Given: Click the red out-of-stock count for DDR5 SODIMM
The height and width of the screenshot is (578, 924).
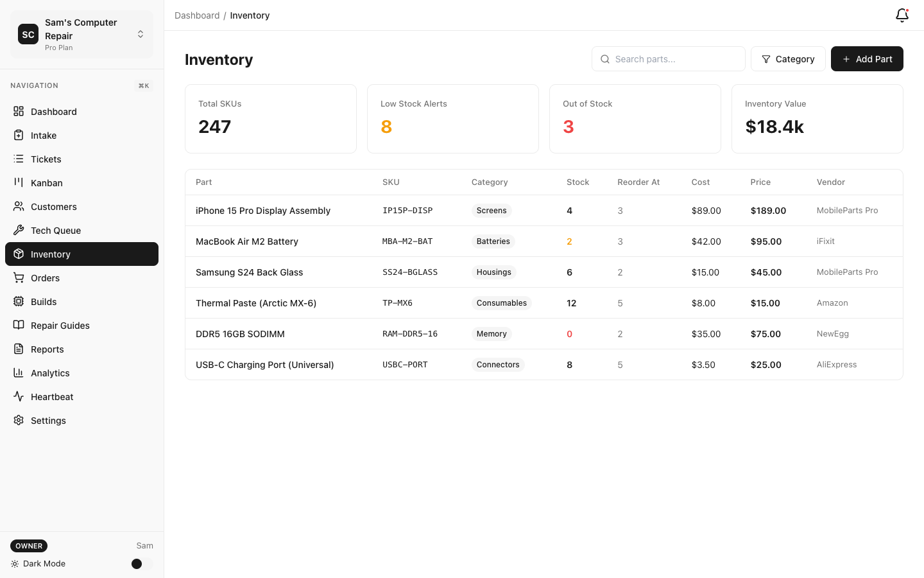Looking at the screenshot, I should (569, 333).
